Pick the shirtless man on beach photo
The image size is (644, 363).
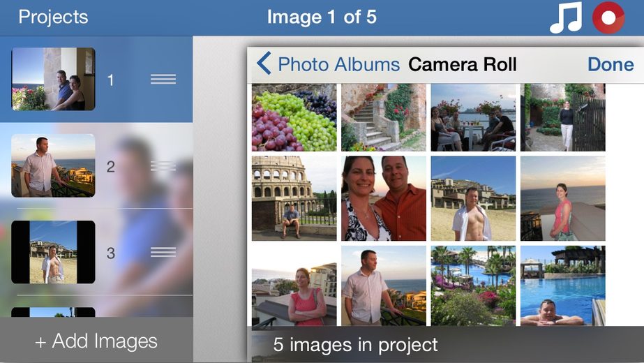coord(473,198)
